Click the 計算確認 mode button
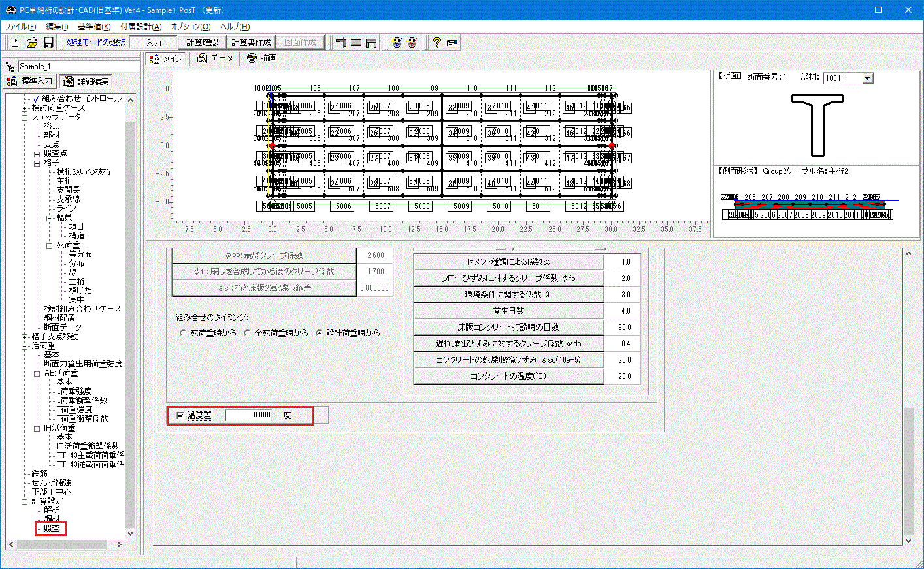The height and width of the screenshot is (569, 924). [x=202, y=42]
